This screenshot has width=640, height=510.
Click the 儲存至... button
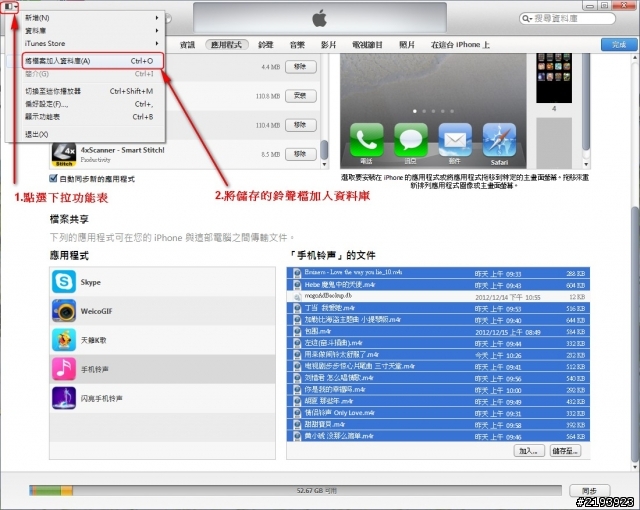click(x=565, y=451)
